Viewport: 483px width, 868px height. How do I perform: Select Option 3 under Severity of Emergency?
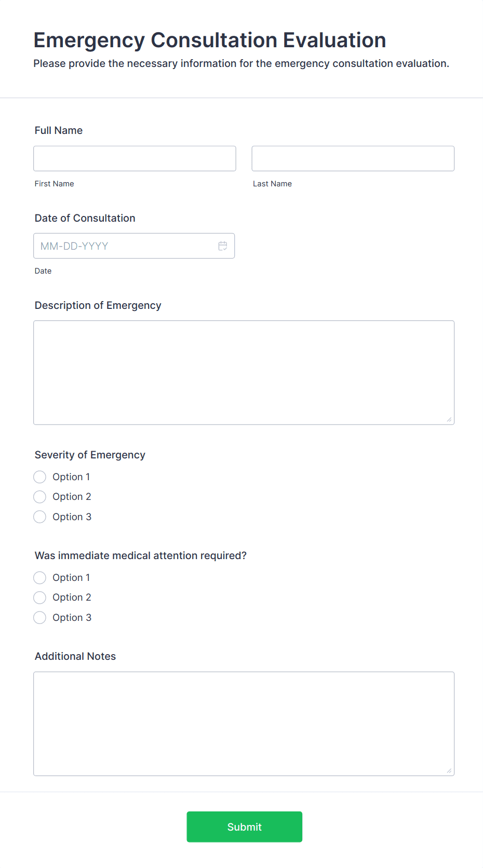39,517
